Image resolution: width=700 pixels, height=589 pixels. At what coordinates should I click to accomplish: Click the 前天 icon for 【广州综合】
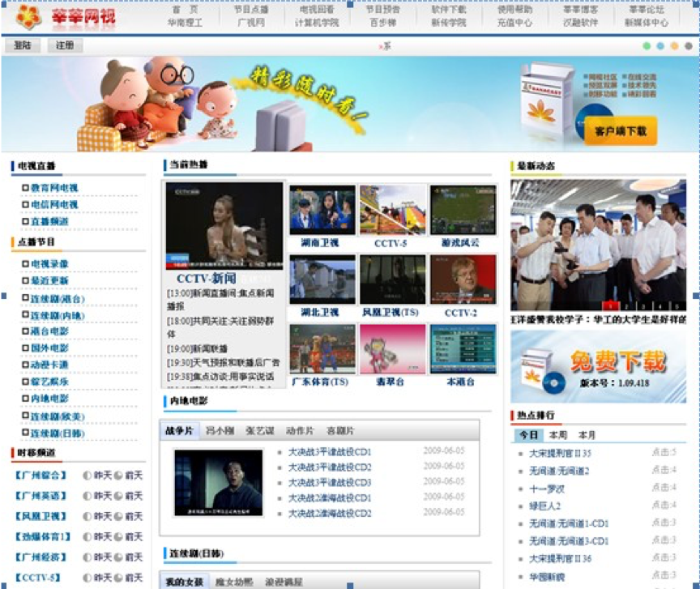[118, 476]
